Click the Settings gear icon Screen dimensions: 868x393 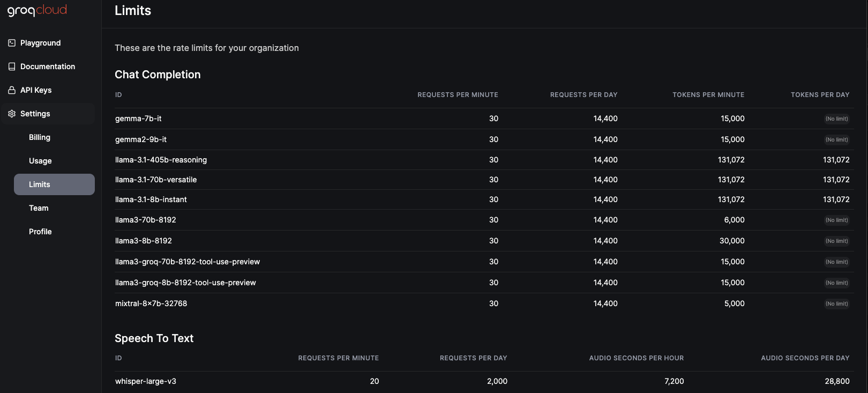[x=12, y=114]
